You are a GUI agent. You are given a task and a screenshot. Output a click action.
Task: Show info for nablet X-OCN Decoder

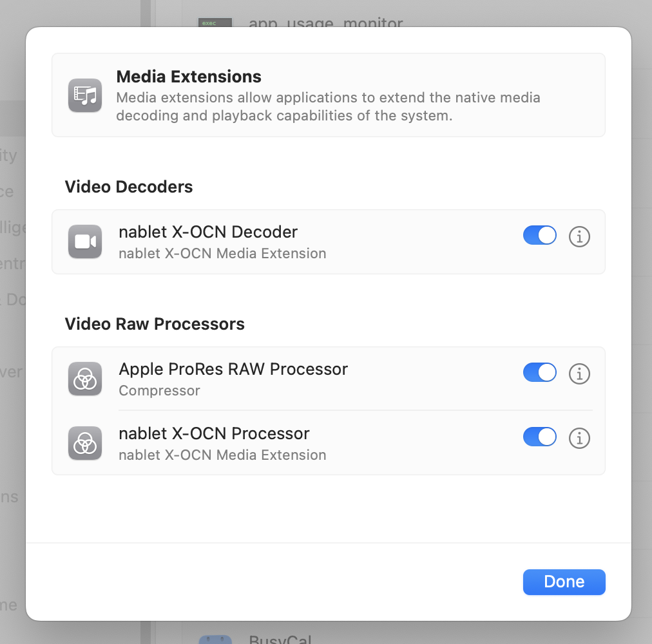pos(579,236)
